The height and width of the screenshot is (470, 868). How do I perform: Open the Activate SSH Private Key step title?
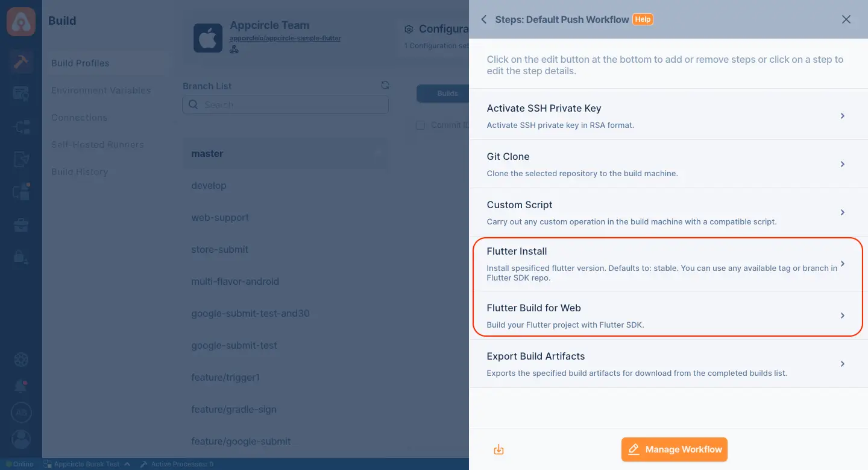tap(544, 109)
